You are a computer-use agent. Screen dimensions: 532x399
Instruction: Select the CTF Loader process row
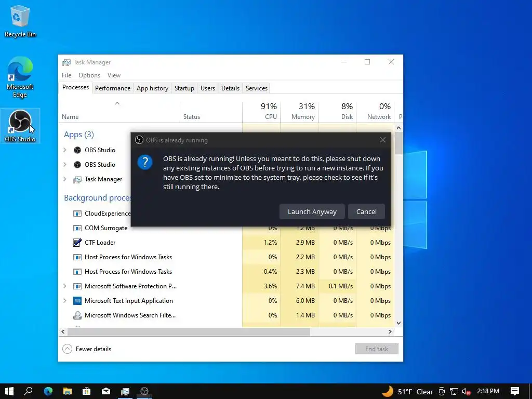click(x=227, y=243)
